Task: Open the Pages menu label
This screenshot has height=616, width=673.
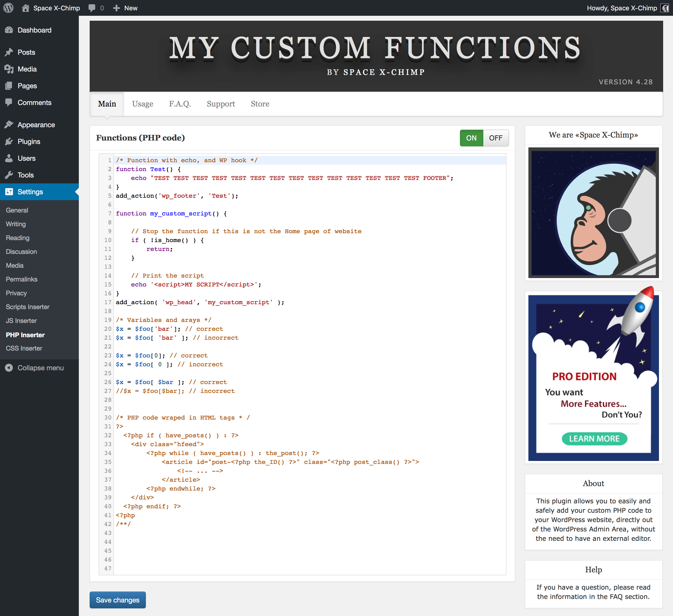Action: [x=27, y=86]
